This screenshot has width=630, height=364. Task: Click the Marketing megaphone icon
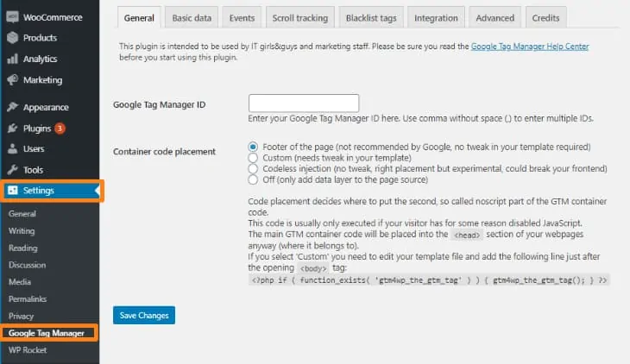[12, 80]
